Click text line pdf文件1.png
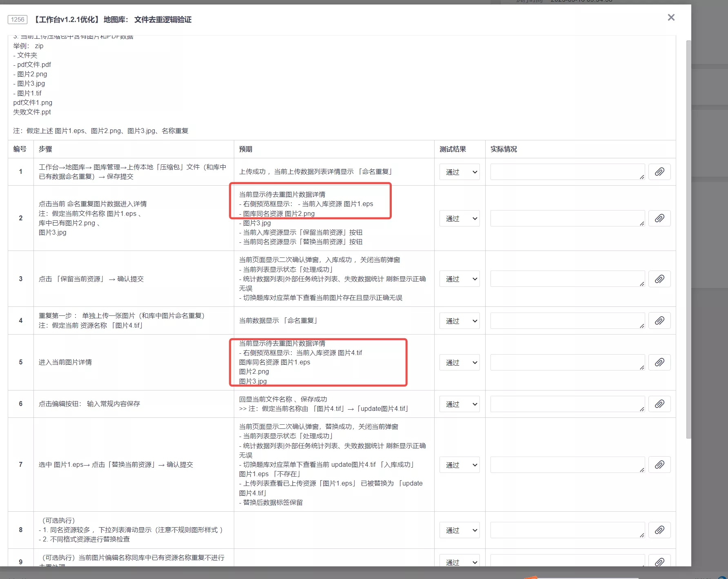Image resolution: width=728 pixels, height=579 pixels. (x=33, y=102)
